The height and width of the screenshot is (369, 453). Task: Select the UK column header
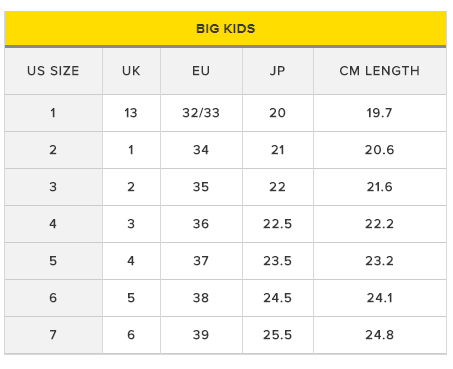[131, 71]
